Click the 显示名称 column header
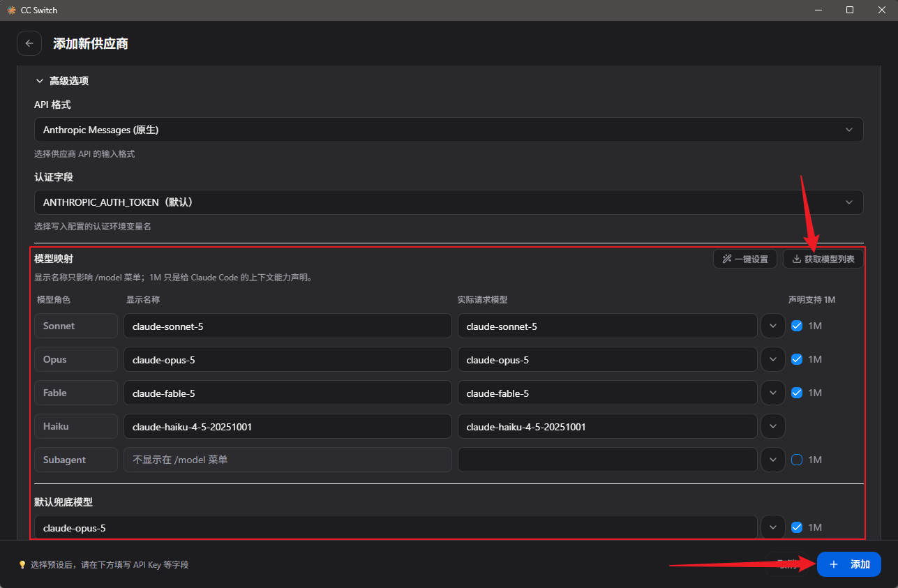 pos(143,299)
